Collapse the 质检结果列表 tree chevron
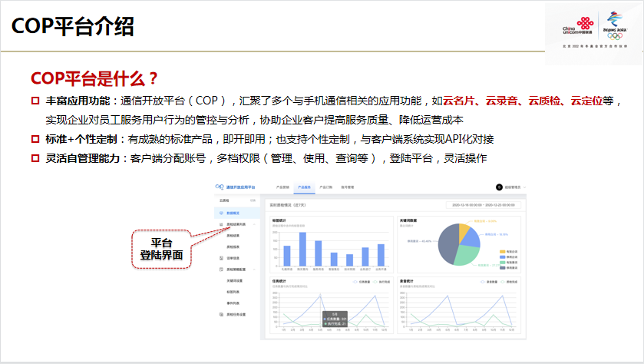 256,224
